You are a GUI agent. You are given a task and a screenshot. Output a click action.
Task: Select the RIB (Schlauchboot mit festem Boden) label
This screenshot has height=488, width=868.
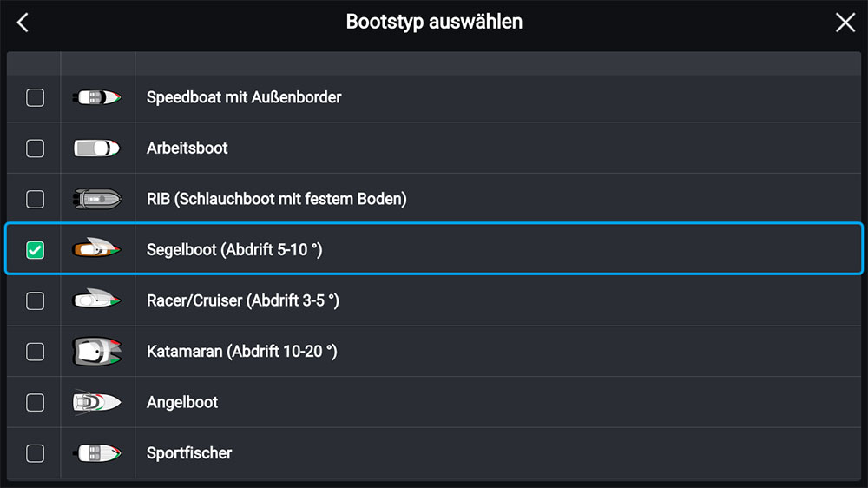point(276,199)
